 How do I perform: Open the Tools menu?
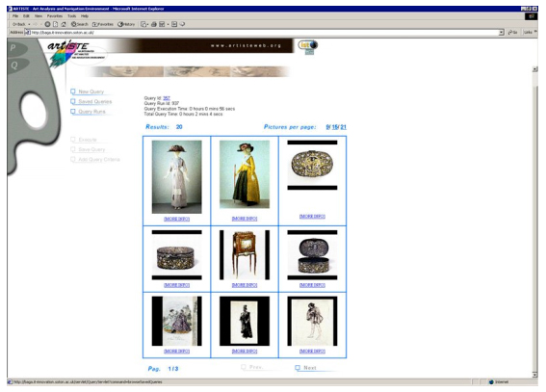(x=71, y=16)
